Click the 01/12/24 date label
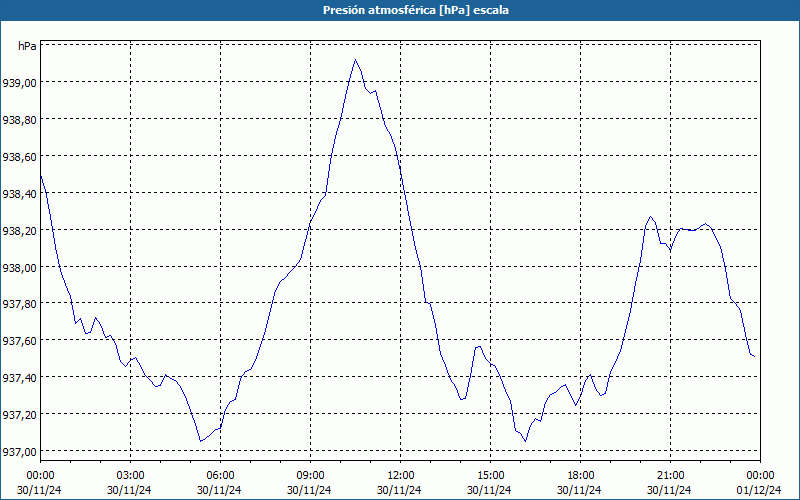The image size is (800, 500). point(759,490)
